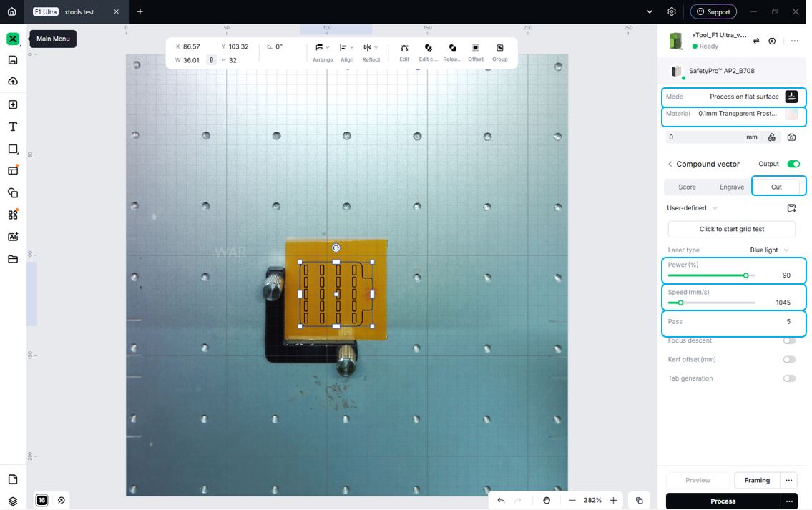The height and width of the screenshot is (510, 812).
Task: Click the copy canvas icon near zoom
Action: tap(639, 500)
